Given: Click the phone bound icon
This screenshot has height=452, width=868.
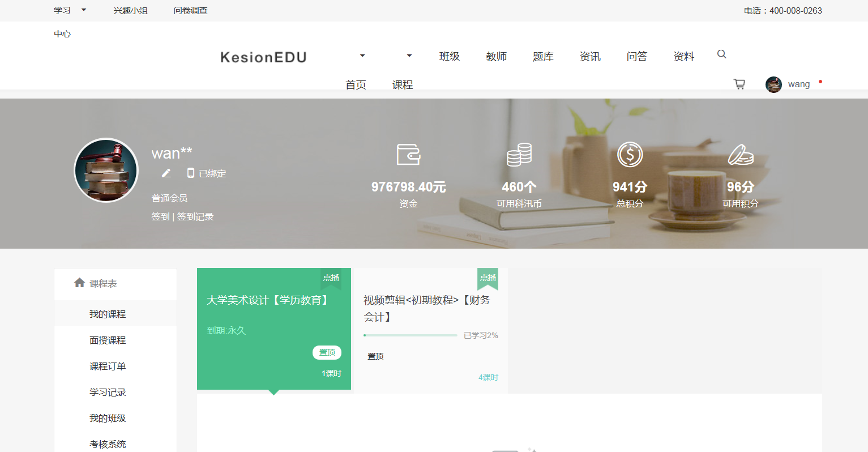Looking at the screenshot, I should click(x=191, y=173).
